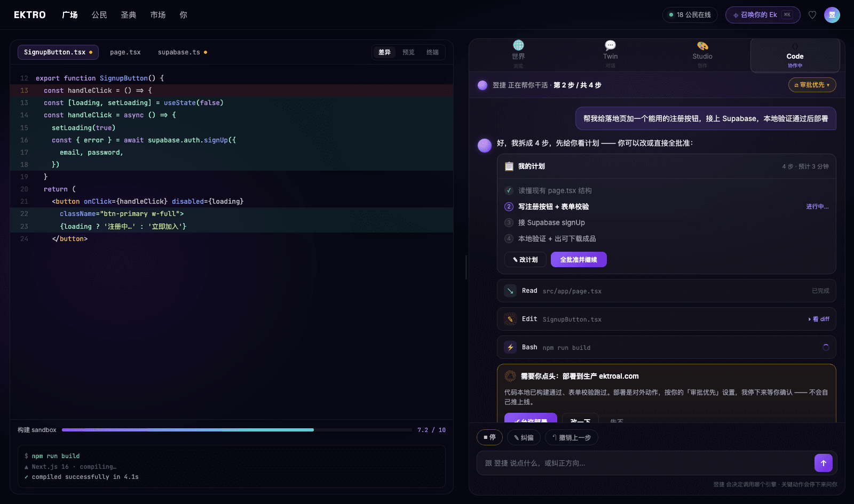This screenshot has height=504, width=854.
Task: Click the 4 步 · 预计 3 分钟 summary text
Action: coord(805,166)
